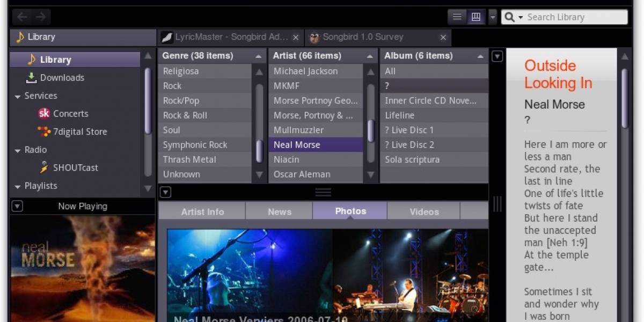
Task: Go forward with the right arrow button
Action: tap(40, 17)
